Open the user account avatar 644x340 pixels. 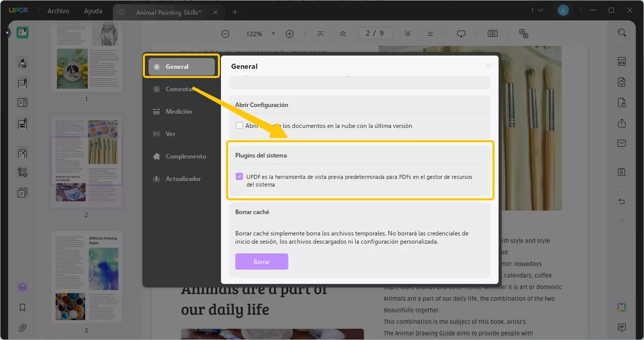(563, 11)
